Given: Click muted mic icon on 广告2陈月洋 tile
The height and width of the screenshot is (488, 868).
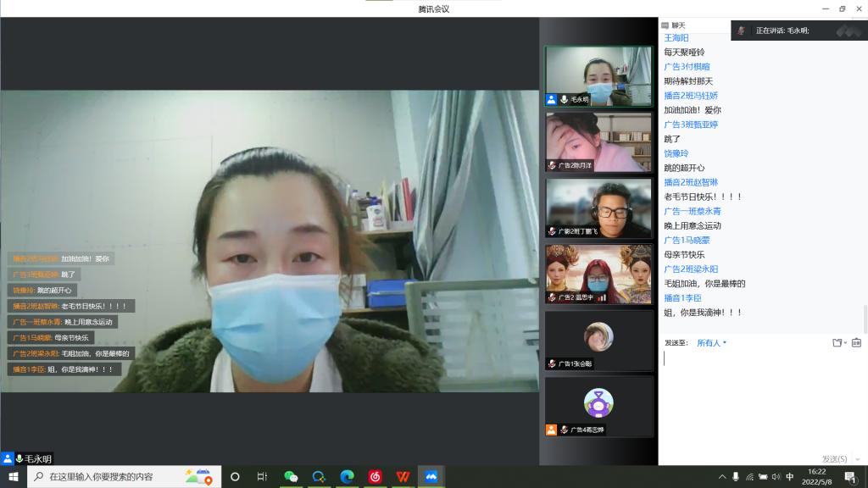Looking at the screenshot, I should [x=552, y=165].
